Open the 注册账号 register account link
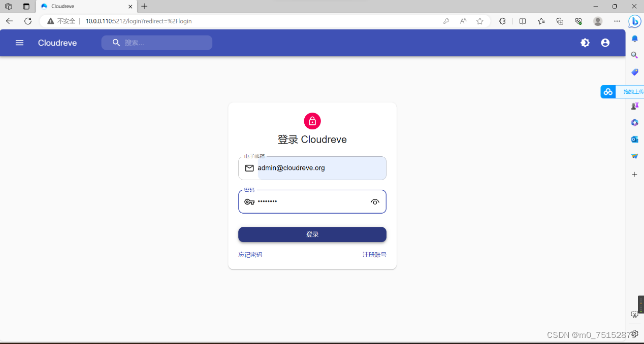This screenshot has height=344, width=644. 374,255
